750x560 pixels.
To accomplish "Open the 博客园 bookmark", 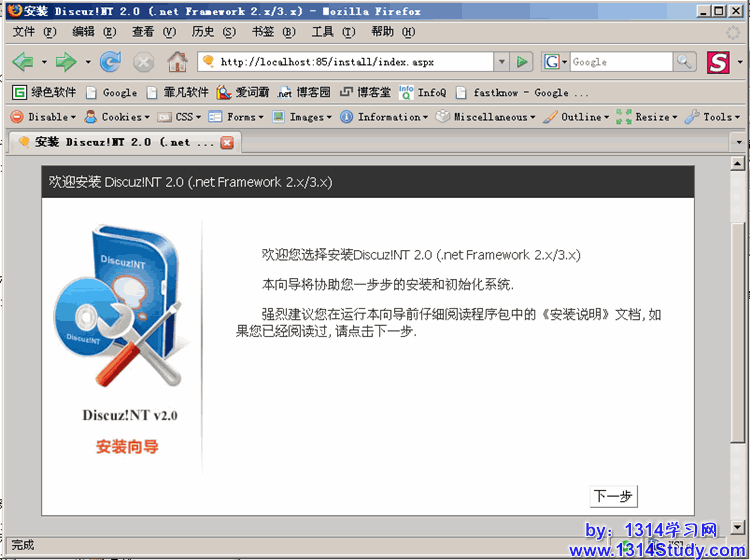I will (306, 92).
